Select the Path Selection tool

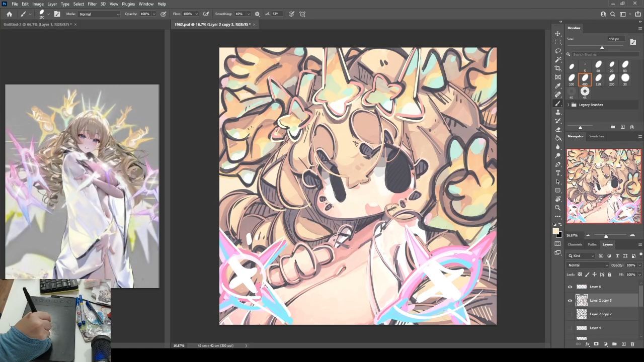point(557,182)
